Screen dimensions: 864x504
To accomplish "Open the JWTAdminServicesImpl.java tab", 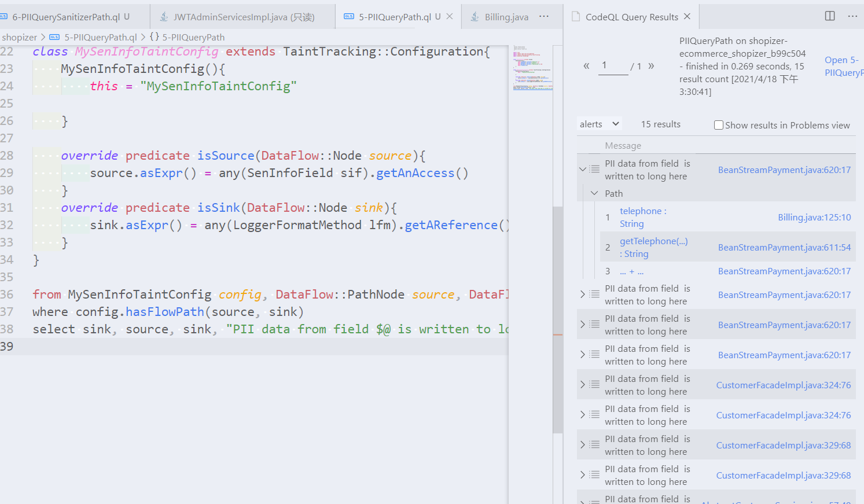I will tap(243, 17).
